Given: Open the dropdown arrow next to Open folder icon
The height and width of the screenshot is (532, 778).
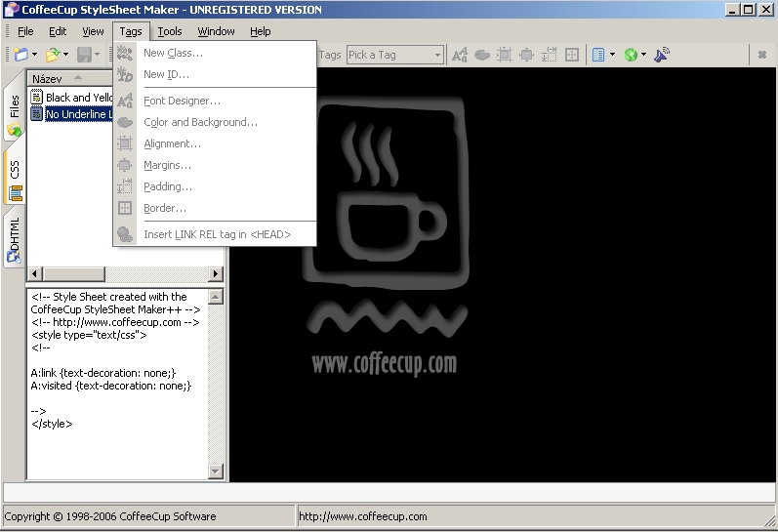Looking at the screenshot, I should [65, 55].
